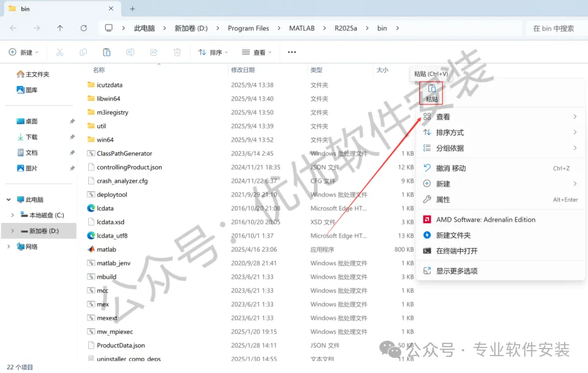This screenshot has width=588, height=373.
Task: Click the Rename icon in toolbar
Action: pos(130,52)
